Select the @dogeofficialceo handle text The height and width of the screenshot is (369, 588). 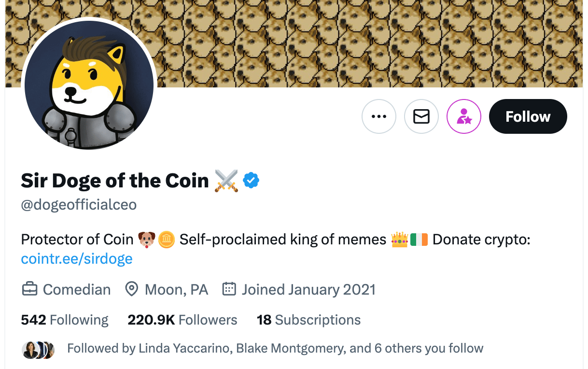(79, 205)
